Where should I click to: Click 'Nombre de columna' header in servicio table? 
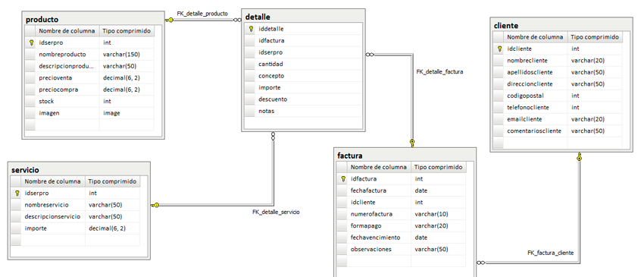53,181
